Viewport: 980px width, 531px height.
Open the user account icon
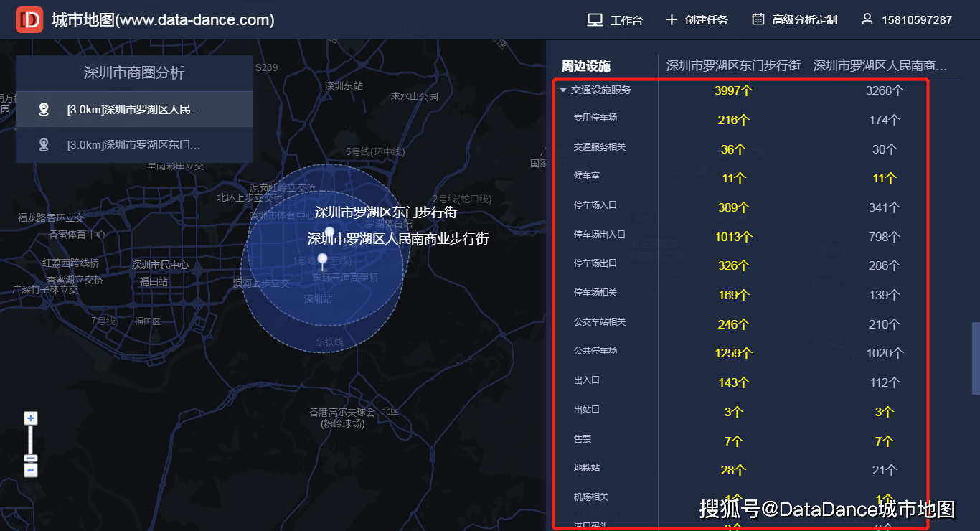tap(867, 19)
